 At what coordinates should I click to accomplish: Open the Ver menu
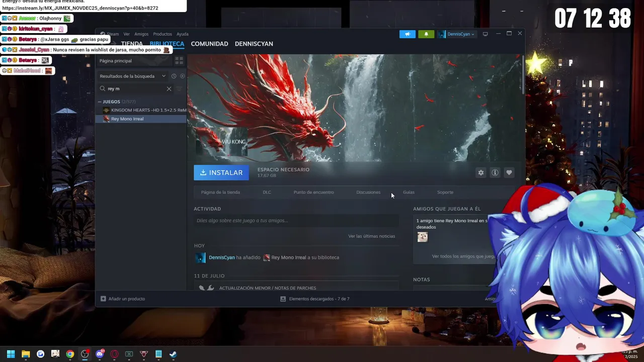(x=127, y=34)
